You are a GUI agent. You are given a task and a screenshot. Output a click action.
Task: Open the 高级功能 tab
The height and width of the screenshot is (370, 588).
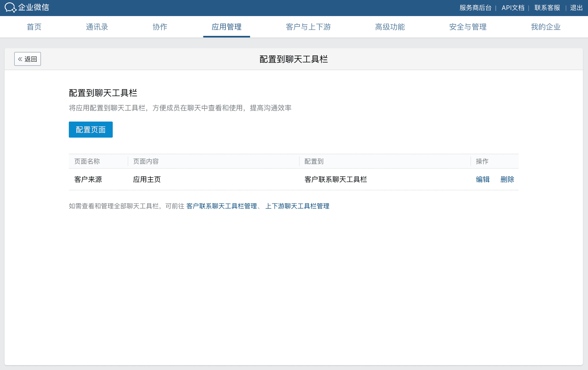(x=390, y=27)
